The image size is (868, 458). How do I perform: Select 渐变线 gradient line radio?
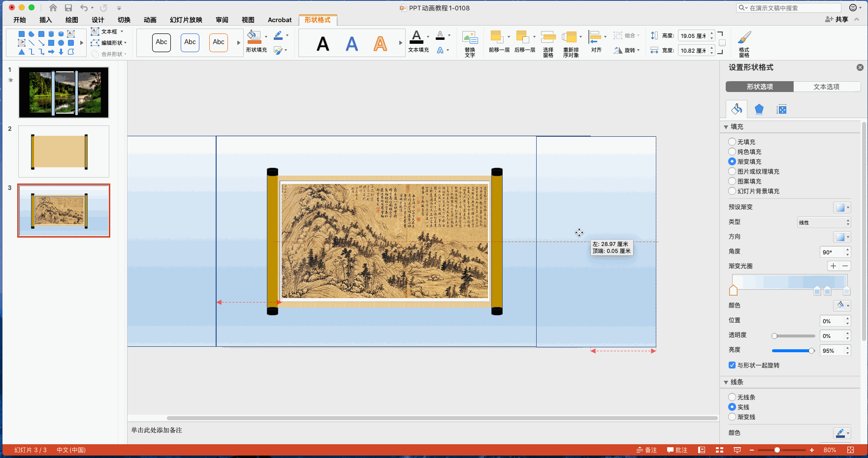[732, 417]
